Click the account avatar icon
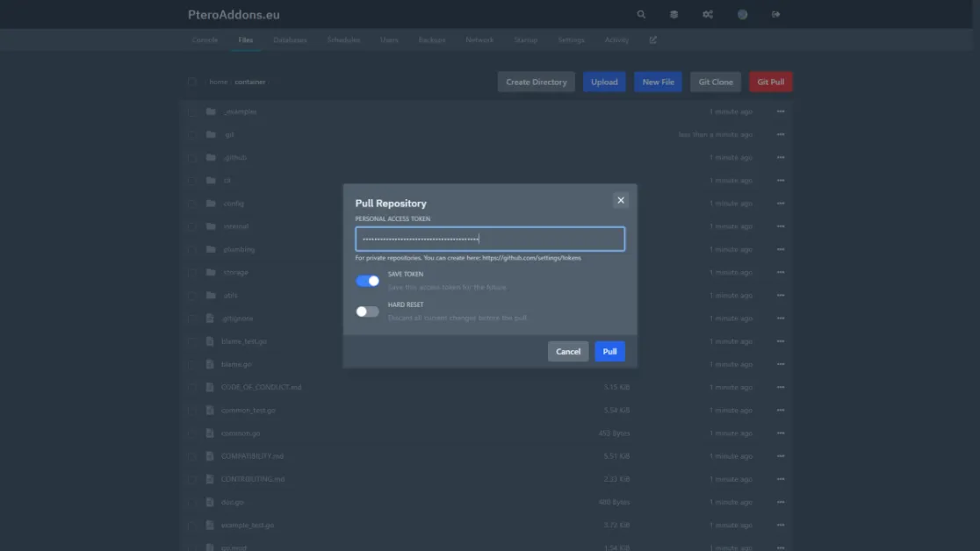The image size is (980, 551). tap(742, 15)
